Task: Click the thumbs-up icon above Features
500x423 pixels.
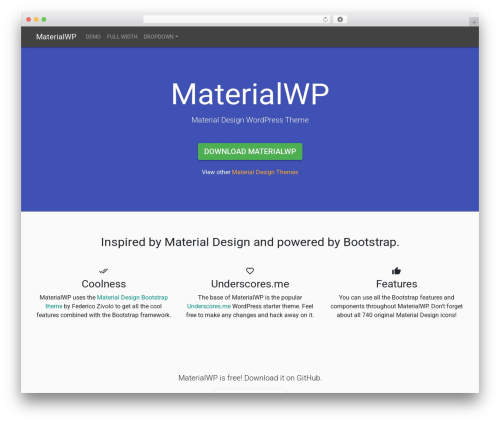Action: point(396,271)
